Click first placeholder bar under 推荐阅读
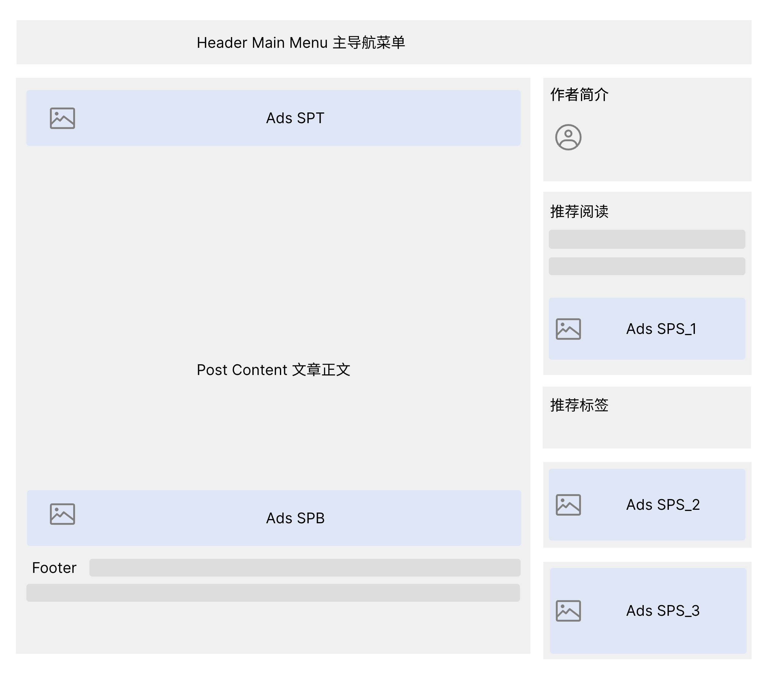784x674 pixels. tap(647, 239)
